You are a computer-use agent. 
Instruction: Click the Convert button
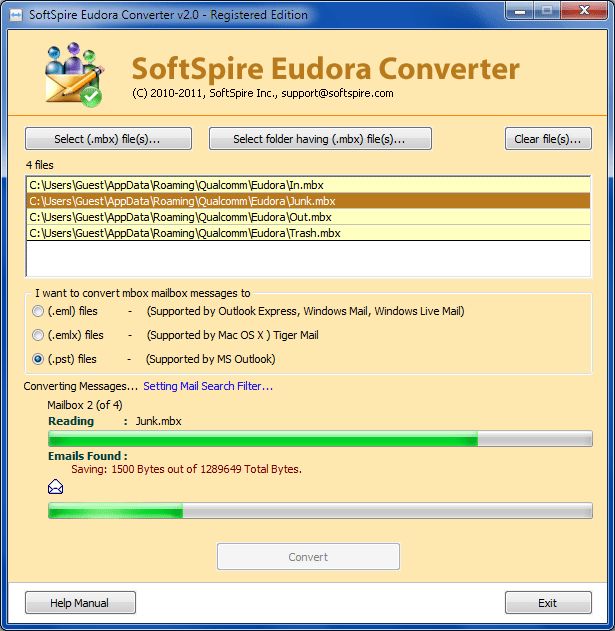(x=308, y=557)
